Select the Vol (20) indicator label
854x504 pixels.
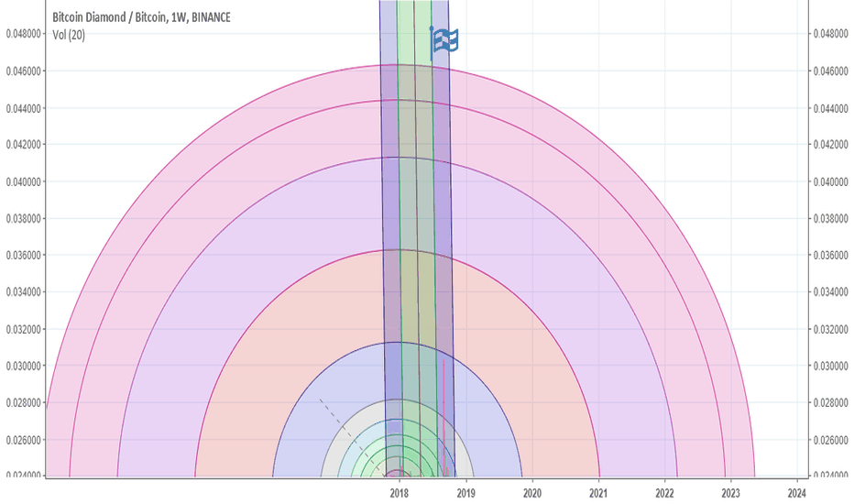pyautogui.click(x=69, y=35)
